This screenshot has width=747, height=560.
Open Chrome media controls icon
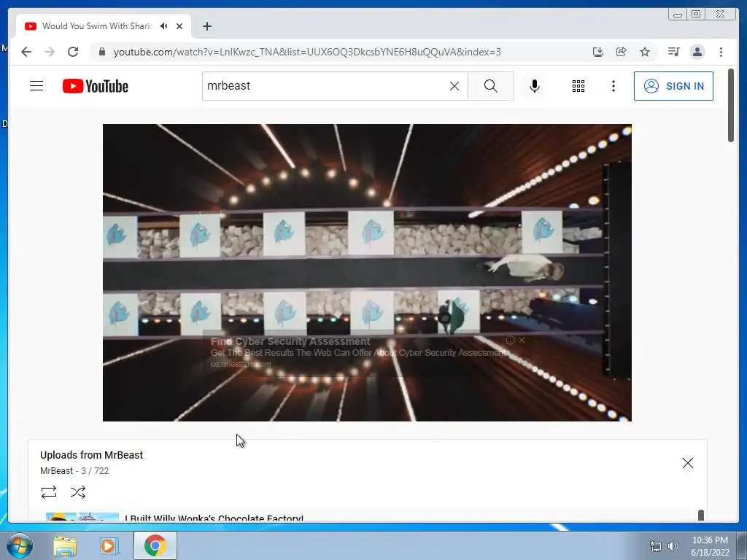tap(673, 52)
